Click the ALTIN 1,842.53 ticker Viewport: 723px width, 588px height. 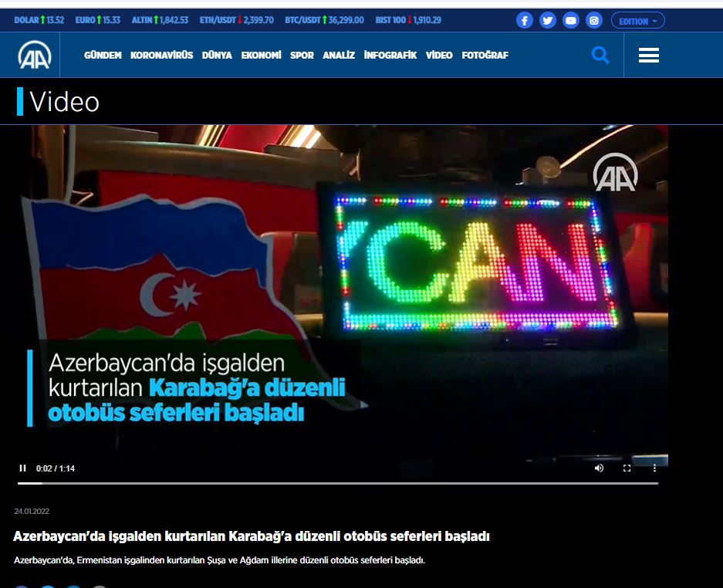(160, 20)
